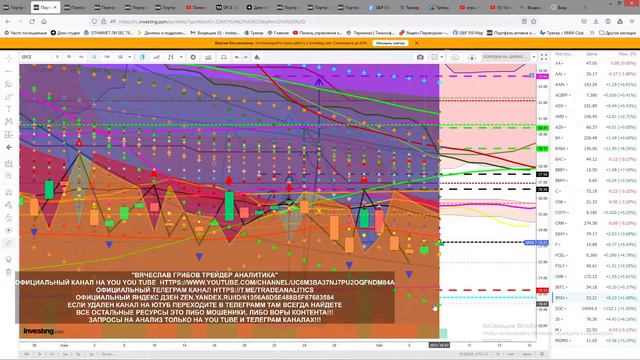This screenshot has width=640, height=360.
Task: Open the chart properties bars icon
Action: coord(208,57)
